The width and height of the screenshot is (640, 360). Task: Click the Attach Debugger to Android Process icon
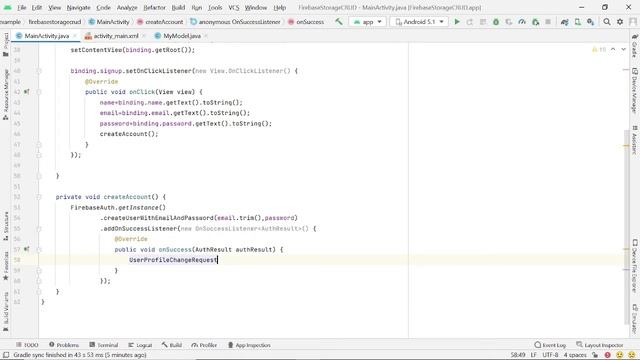pyautogui.click(x=536, y=22)
